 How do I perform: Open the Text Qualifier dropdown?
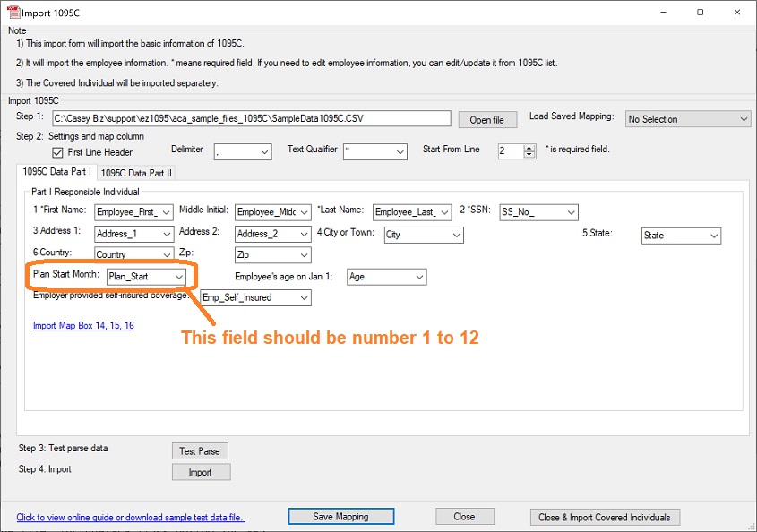tap(374, 152)
